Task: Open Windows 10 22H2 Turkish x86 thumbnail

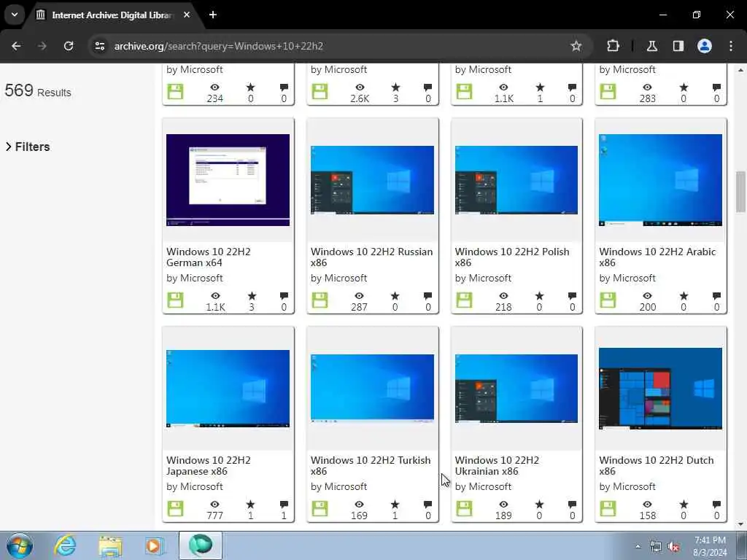Action: (x=372, y=389)
